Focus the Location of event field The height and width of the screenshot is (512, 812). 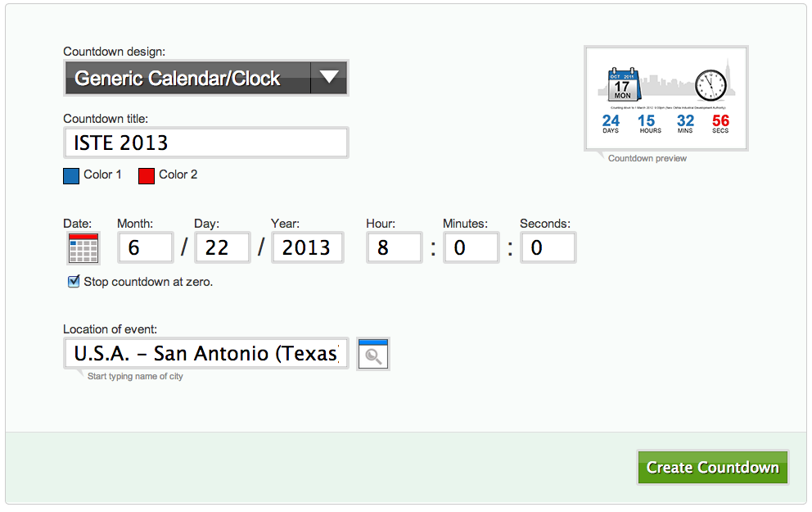point(206,353)
